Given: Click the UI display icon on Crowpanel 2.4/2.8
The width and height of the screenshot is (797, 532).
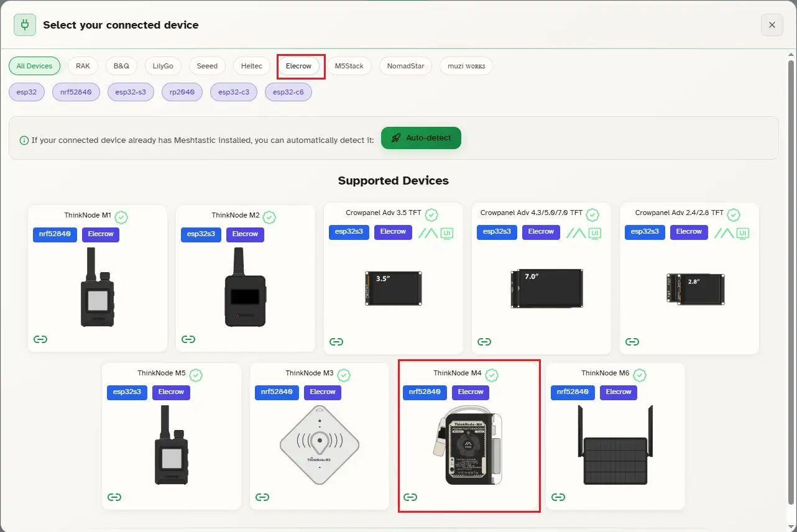Looking at the screenshot, I should pyautogui.click(x=742, y=233).
